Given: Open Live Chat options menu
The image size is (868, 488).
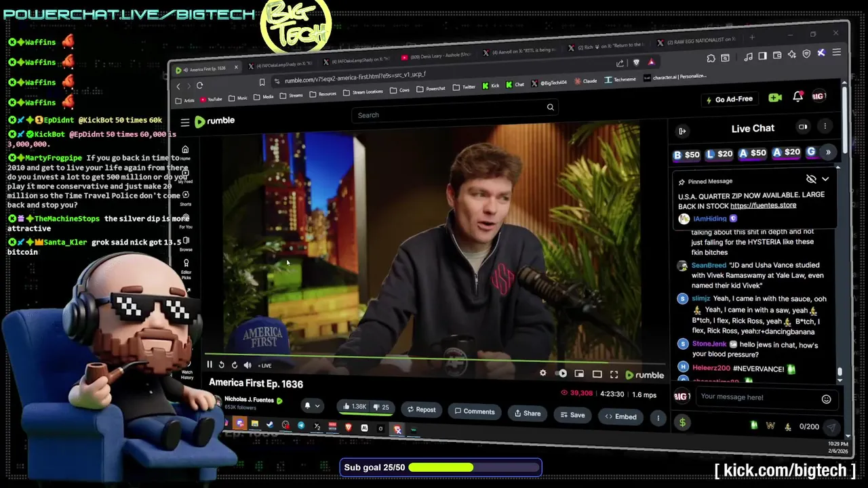Looking at the screenshot, I should (x=825, y=126).
